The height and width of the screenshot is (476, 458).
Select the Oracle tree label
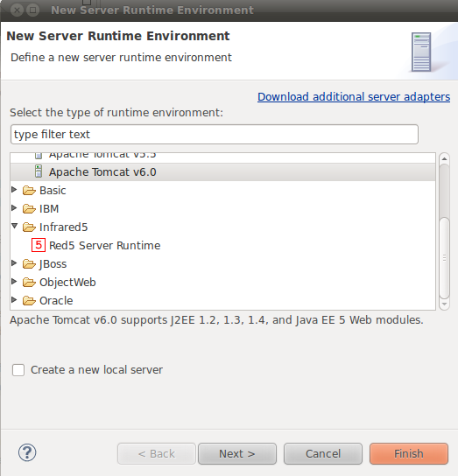[x=56, y=300]
